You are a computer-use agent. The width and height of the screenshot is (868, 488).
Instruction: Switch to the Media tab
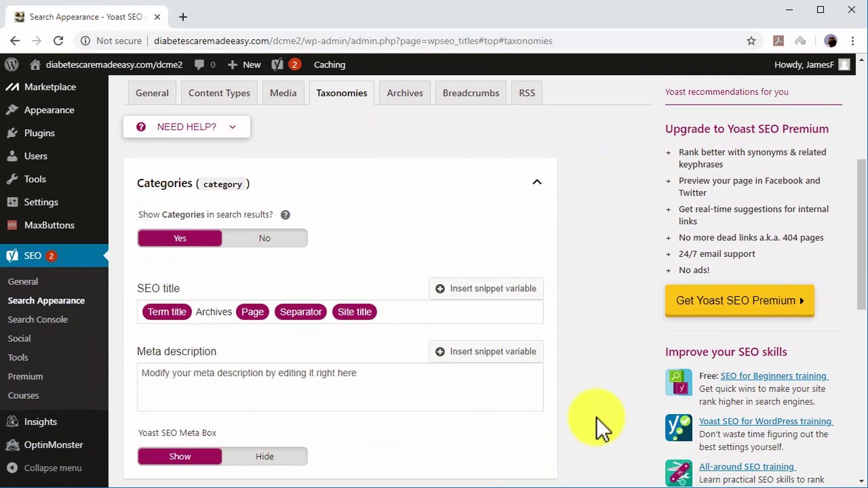283,93
